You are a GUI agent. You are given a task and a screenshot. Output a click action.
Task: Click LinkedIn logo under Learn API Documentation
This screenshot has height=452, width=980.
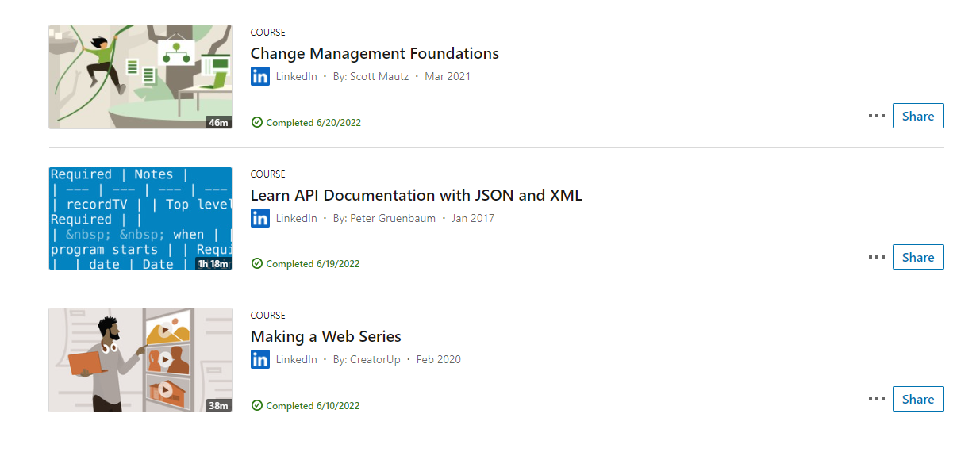coord(260,218)
